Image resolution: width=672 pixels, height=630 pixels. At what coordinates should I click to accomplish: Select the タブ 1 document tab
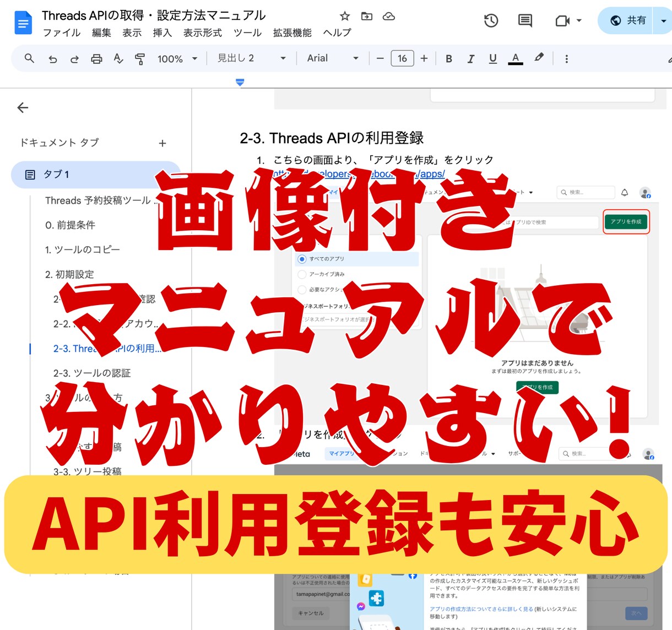tap(96, 175)
